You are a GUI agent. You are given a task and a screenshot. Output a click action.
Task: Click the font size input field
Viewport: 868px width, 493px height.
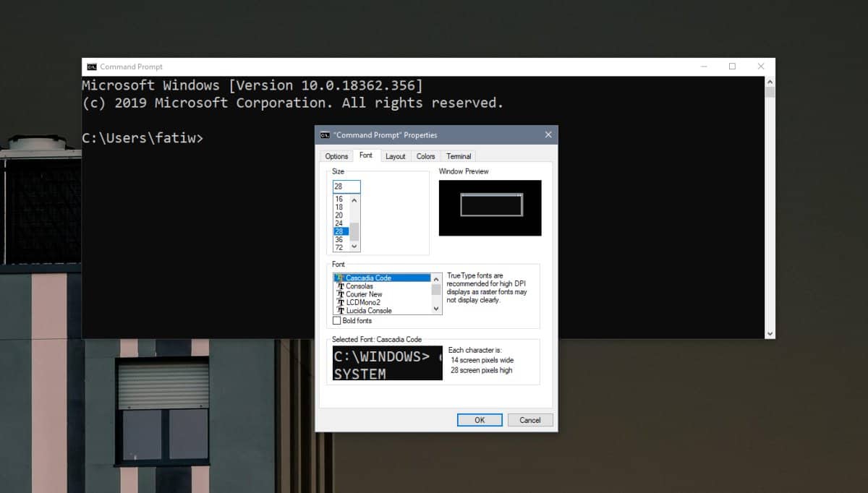pos(346,187)
